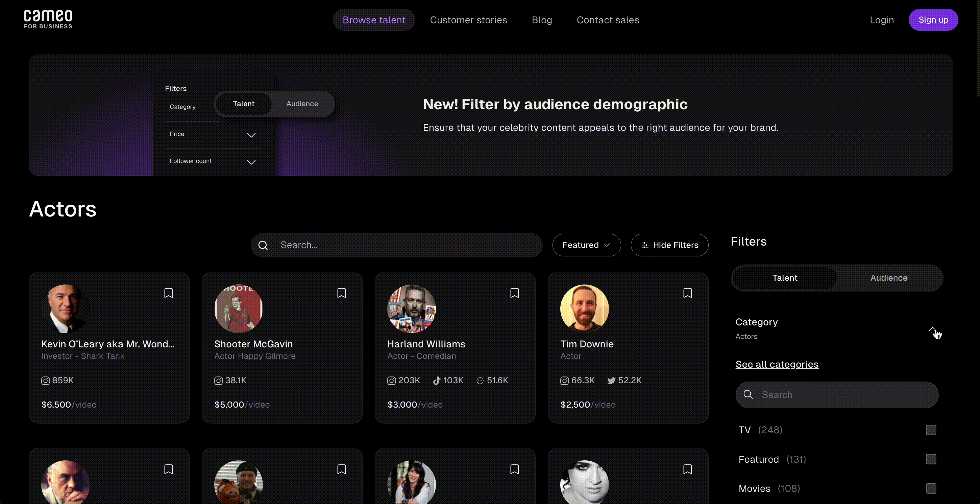Expand the Price filter in banner
The height and width of the screenshot is (504, 980).
[251, 135]
